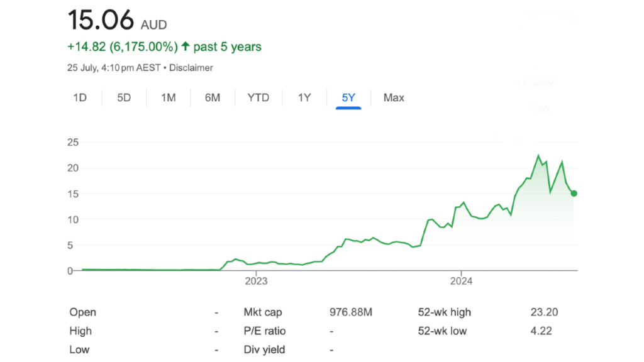Click the 52-wk high value 23.20
This screenshot has height=362, width=644.
544,312
